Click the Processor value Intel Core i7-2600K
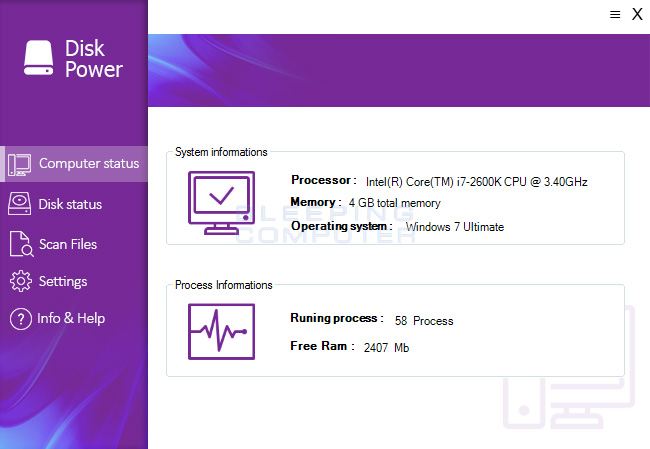Screen dimensions: 650x449 coord(476,181)
